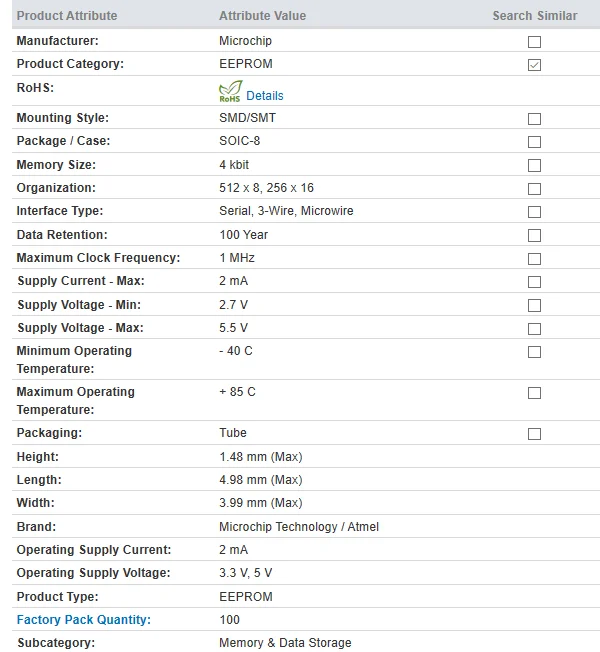Click the 4.98 mm (Max) length value

pyautogui.click(x=261, y=479)
